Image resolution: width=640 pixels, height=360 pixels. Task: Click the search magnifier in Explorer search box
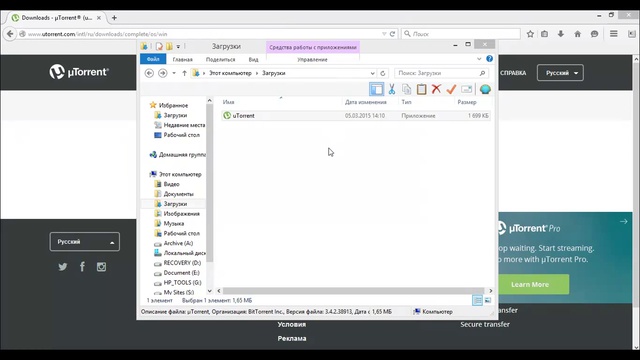pos(482,73)
